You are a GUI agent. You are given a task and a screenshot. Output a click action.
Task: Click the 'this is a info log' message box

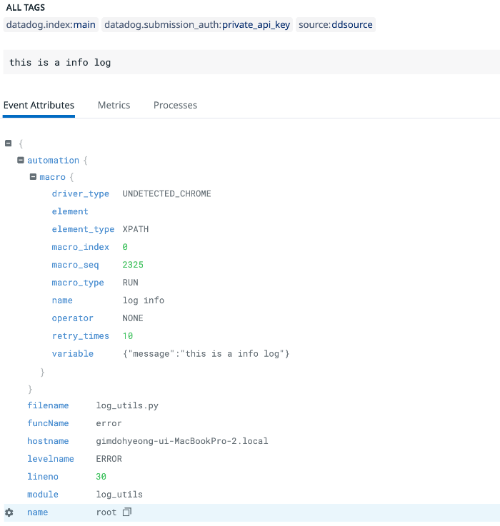point(251,62)
